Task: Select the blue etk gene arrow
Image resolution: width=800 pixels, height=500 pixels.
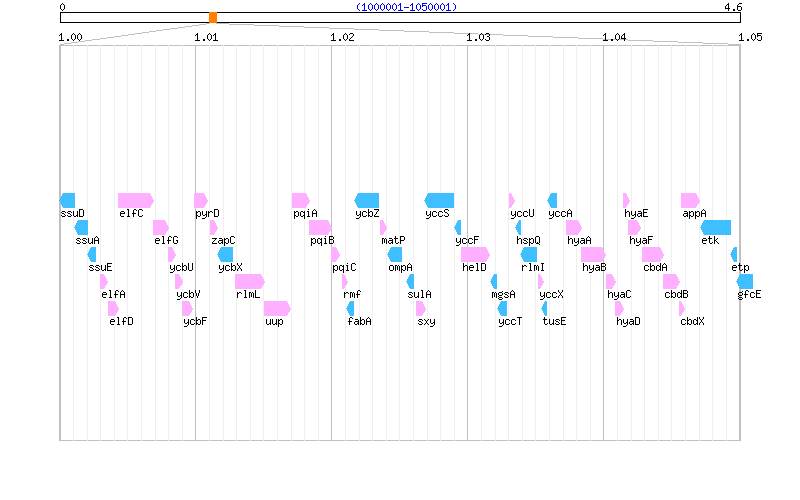Action: click(x=715, y=227)
